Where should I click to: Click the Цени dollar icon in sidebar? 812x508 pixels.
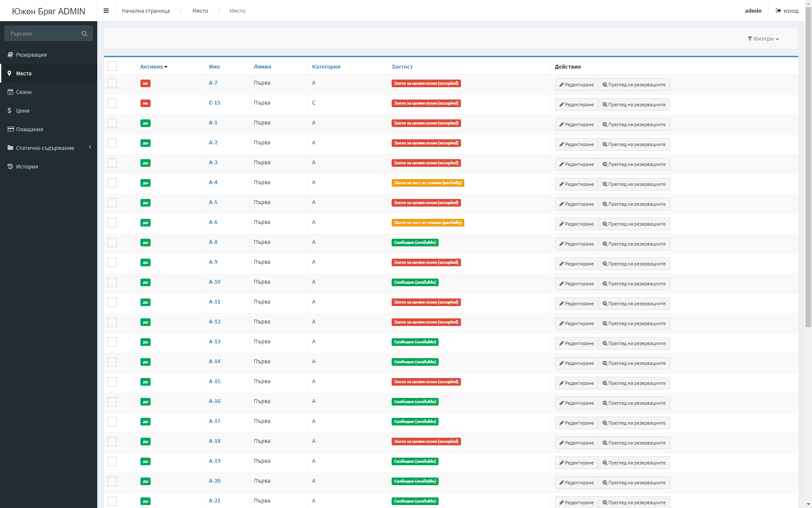pyautogui.click(x=9, y=110)
